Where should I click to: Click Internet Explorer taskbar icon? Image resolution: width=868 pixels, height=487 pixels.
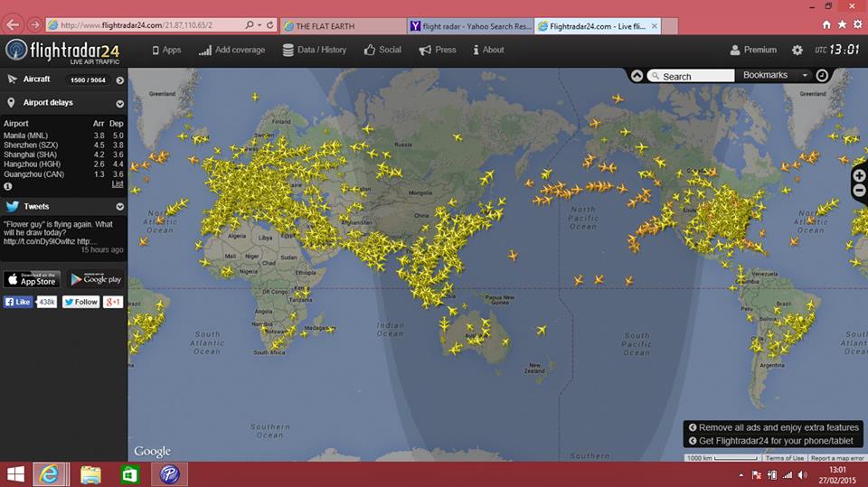coord(50,474)
